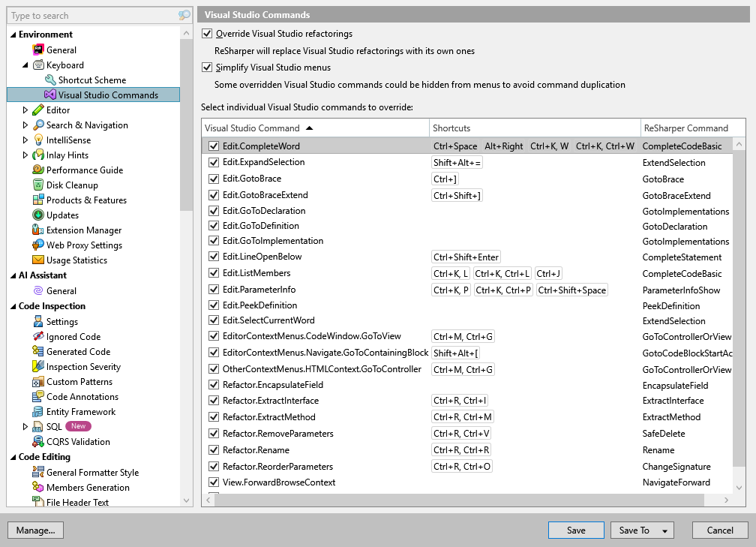The height and width of the screenshot is (547, 756).
Task: Open Code Annotations settings
Action: (37, 396)
